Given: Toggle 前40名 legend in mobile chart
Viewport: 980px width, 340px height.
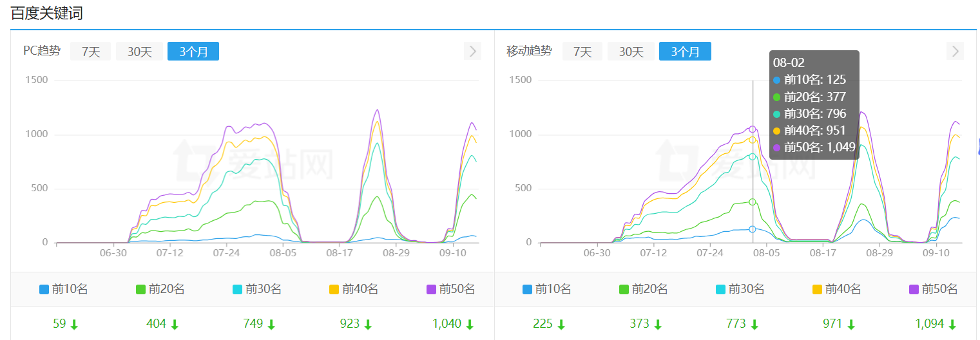Looking at the screenshot, I should tap(836, 289).
